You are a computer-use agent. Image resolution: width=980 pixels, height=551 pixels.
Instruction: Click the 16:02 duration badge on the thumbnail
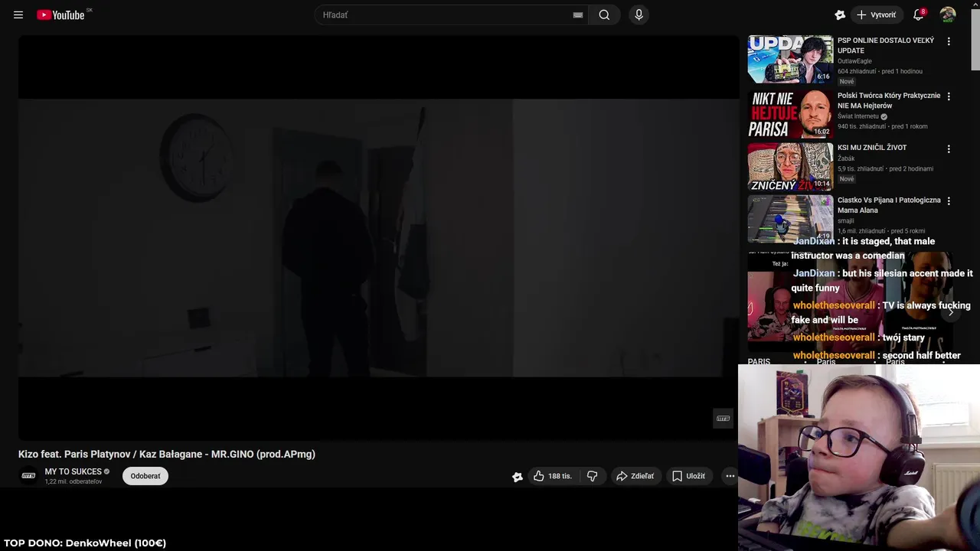point(822,132)
